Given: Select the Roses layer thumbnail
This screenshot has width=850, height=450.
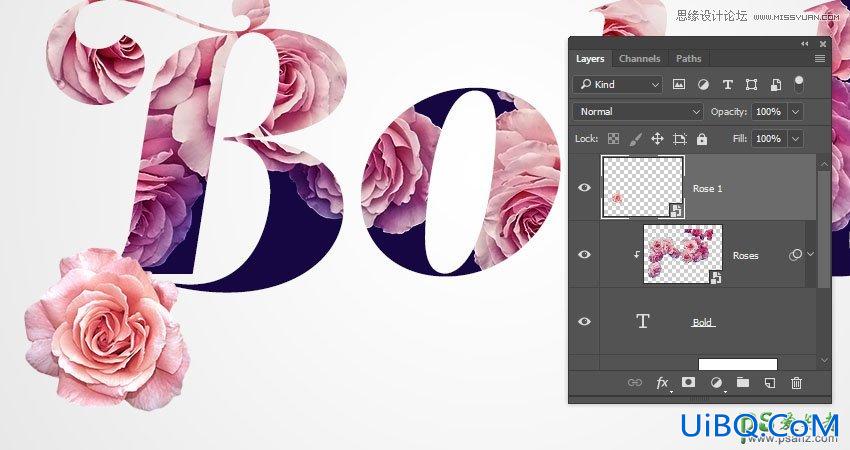Looking at the screenshot, I should (682, 254).
